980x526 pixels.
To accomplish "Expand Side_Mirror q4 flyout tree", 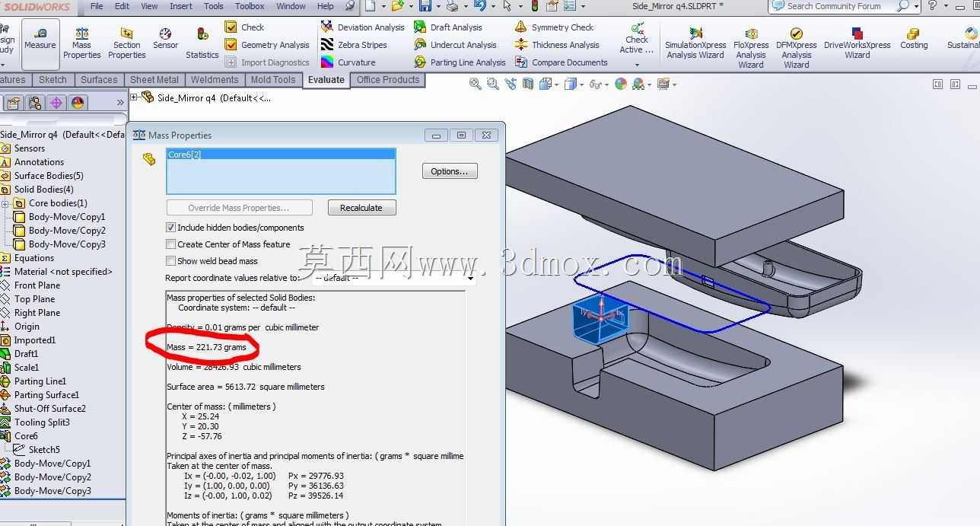I will (x=134, y=97).
